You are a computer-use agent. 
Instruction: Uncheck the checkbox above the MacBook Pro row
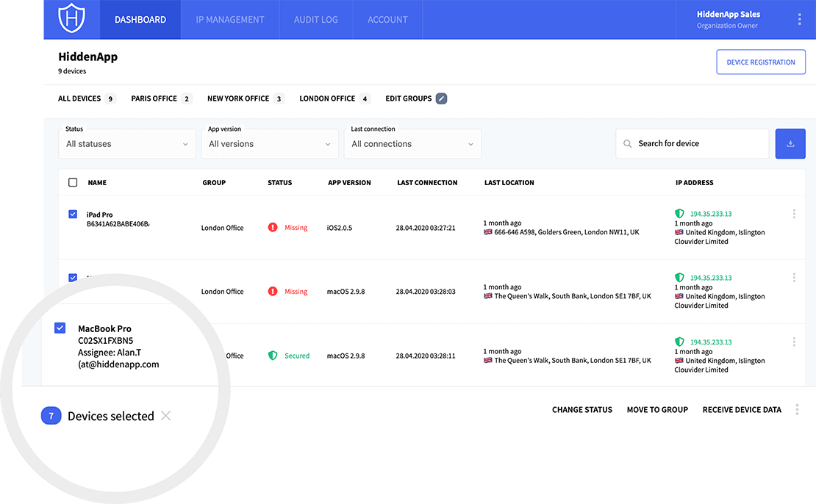pos(73,278)
